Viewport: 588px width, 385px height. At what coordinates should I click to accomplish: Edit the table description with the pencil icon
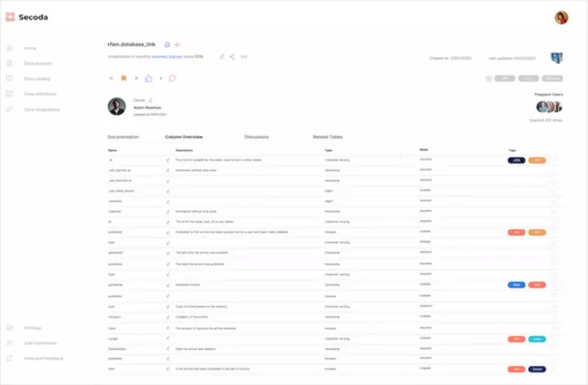pos(222,57)
